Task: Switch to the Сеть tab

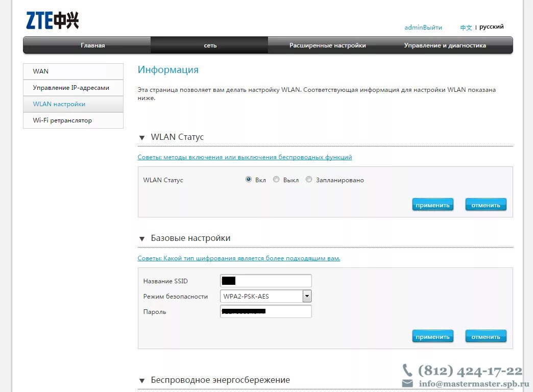Action: (209, 45)
